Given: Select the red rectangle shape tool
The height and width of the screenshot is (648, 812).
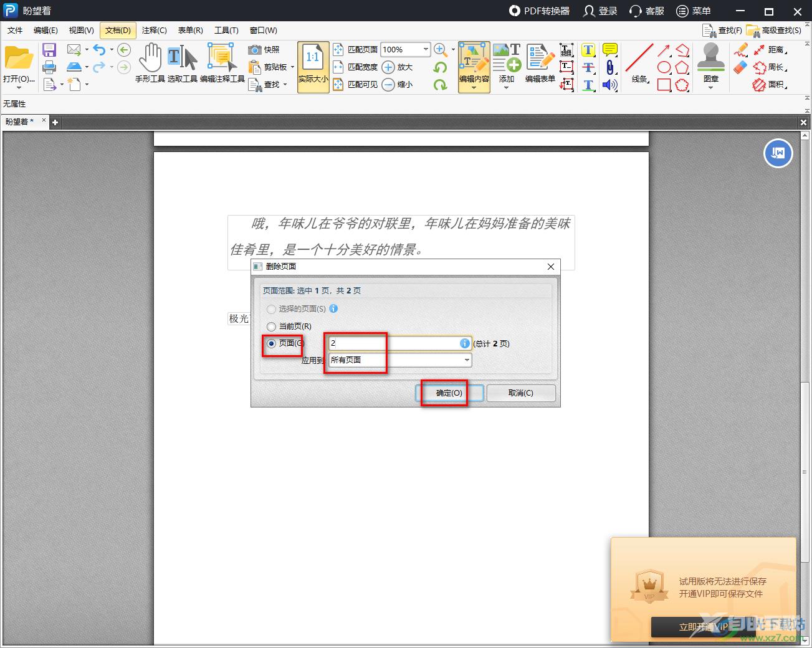Looking at the screenshot, I should coord(664,85).
